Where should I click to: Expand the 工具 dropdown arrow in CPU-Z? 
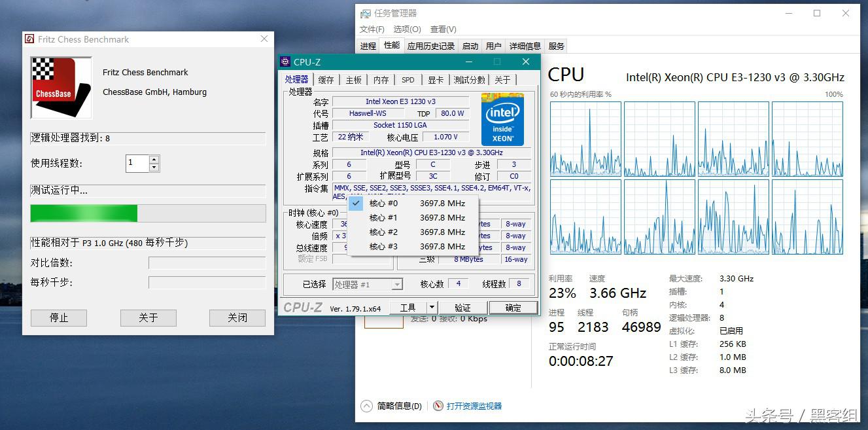click(432, 308)
